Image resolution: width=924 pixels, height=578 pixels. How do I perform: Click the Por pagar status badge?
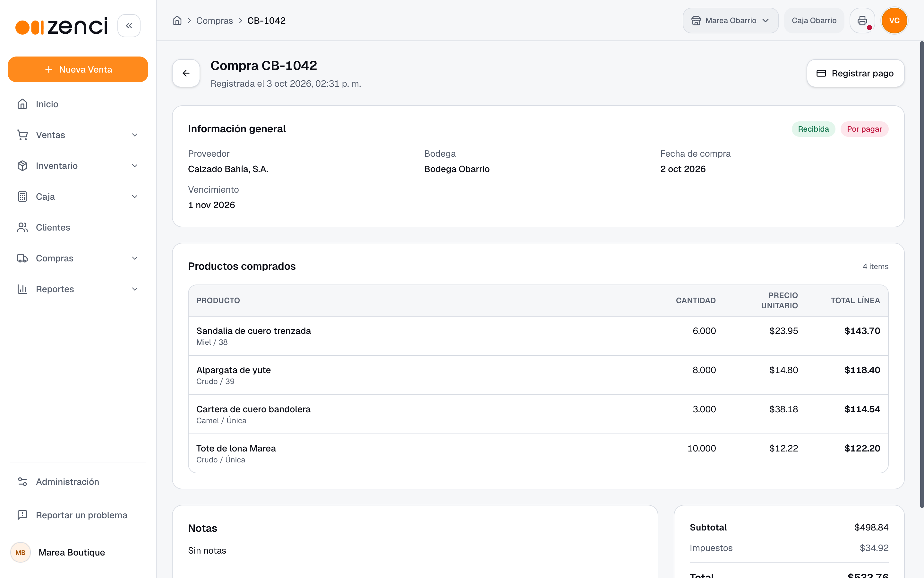(864, 129)
